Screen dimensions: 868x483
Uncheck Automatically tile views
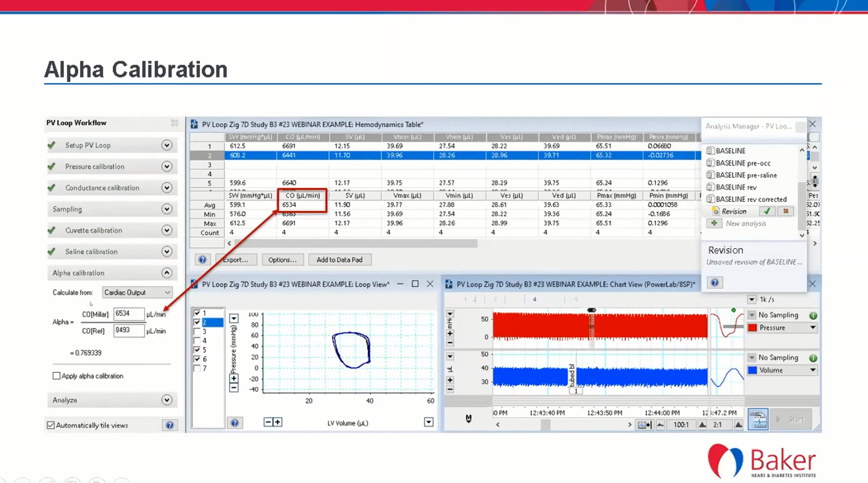pos(51,425)
